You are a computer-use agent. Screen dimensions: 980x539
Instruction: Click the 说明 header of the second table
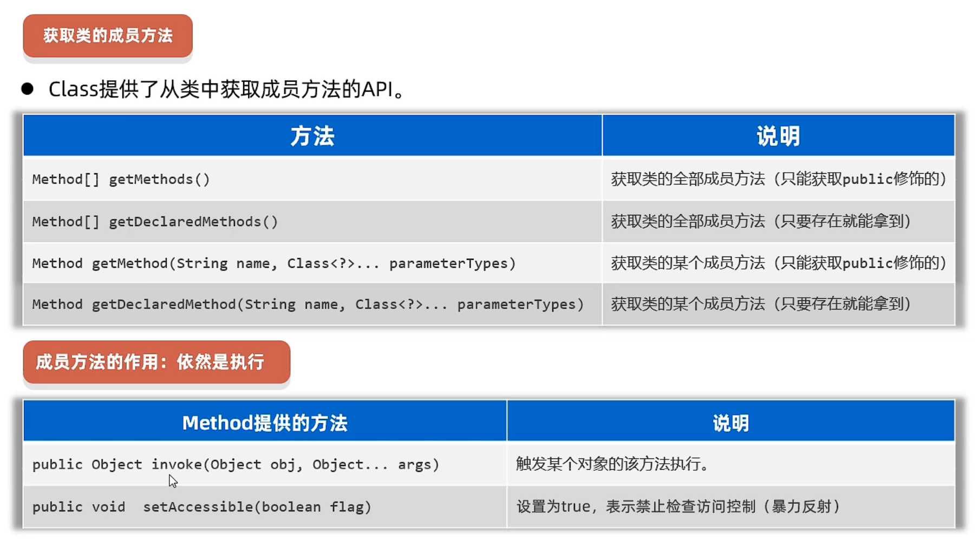point(731,422)
